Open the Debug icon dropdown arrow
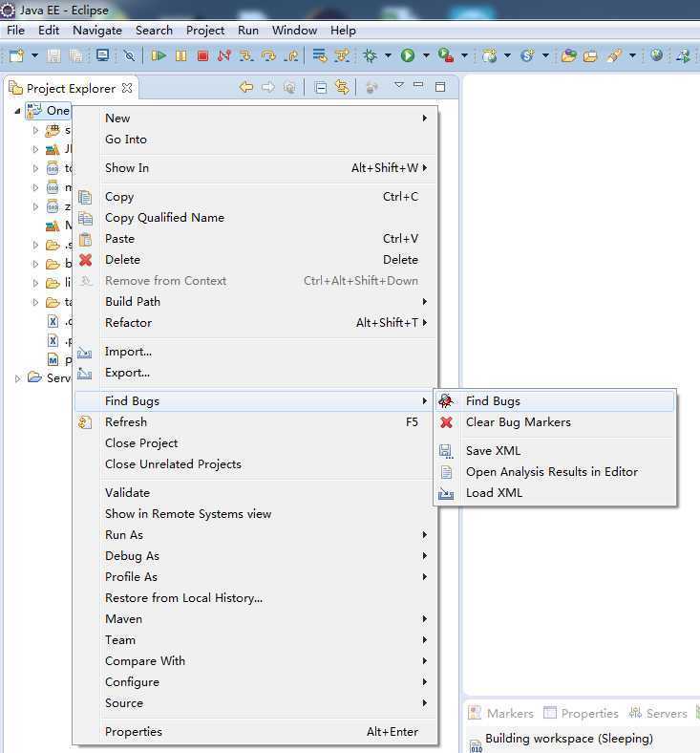 click(x=388, y=55)
